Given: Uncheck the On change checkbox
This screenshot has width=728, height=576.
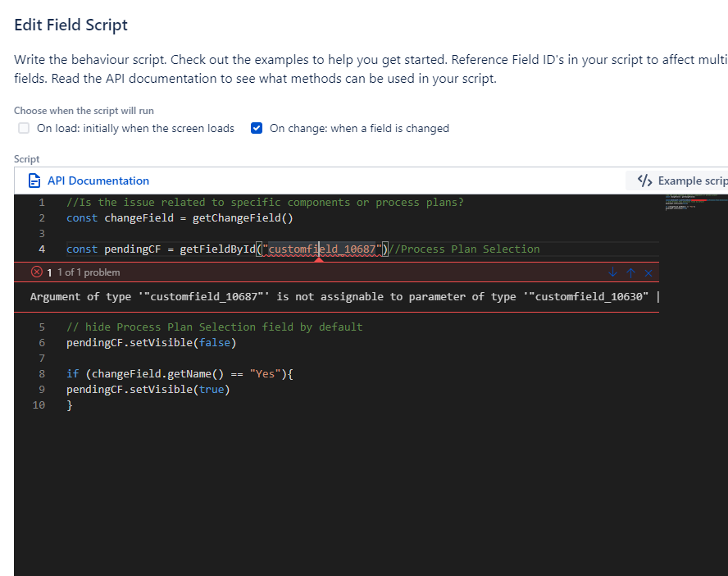Looking at the screenshot, I should click(x=257, y=128).
